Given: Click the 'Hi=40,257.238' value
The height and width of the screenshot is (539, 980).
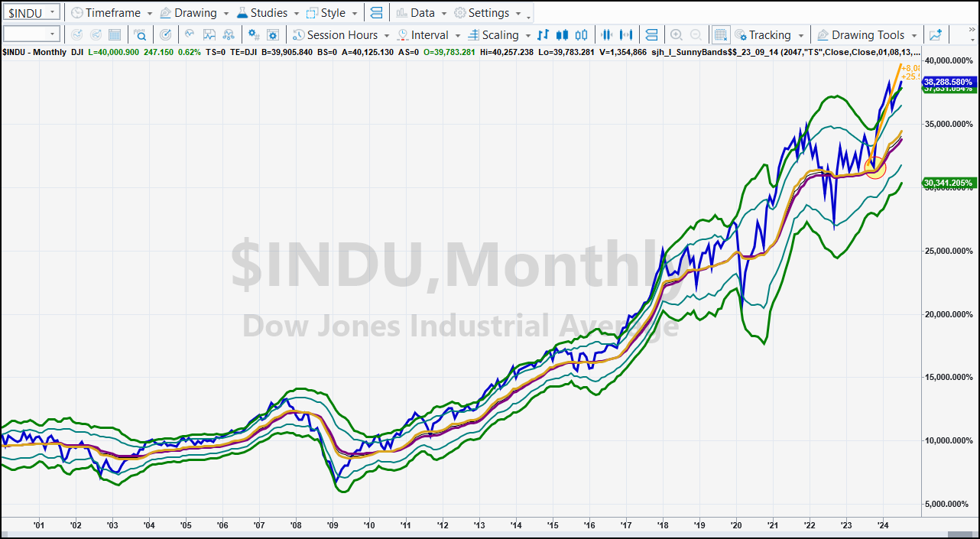Looking at the screenshot, I should coord(507,52).
